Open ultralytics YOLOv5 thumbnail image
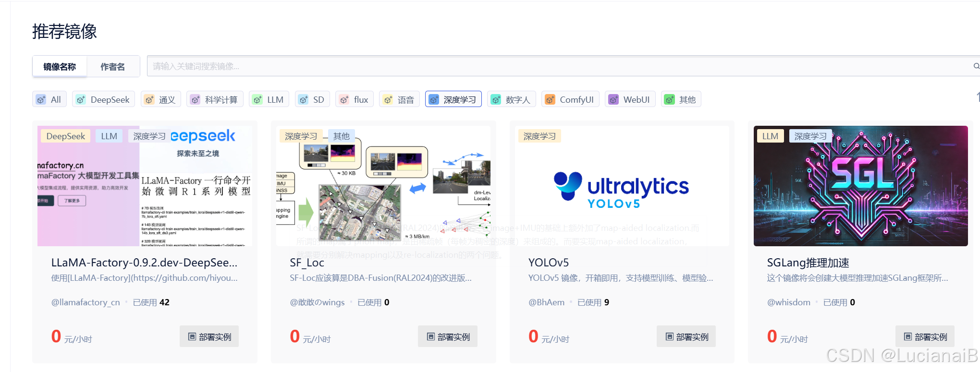This screenshot has height=372, width=980. (x=622, y=186)
